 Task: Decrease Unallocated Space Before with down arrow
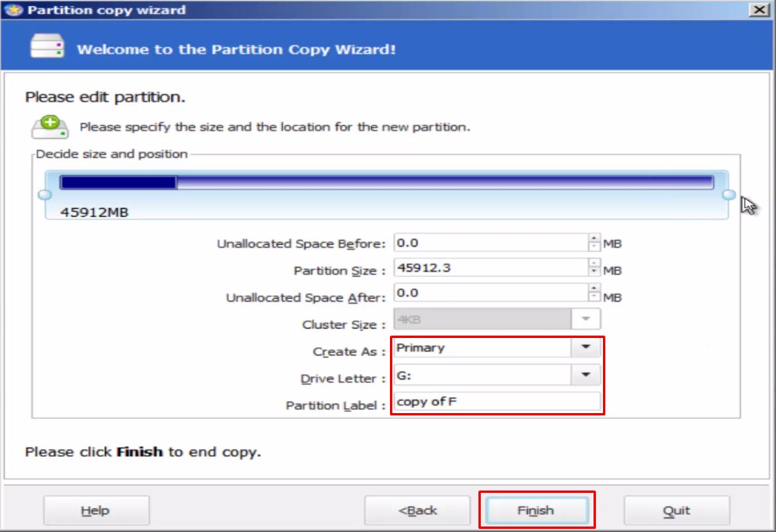pyautogui.click(x=594, y=247)
